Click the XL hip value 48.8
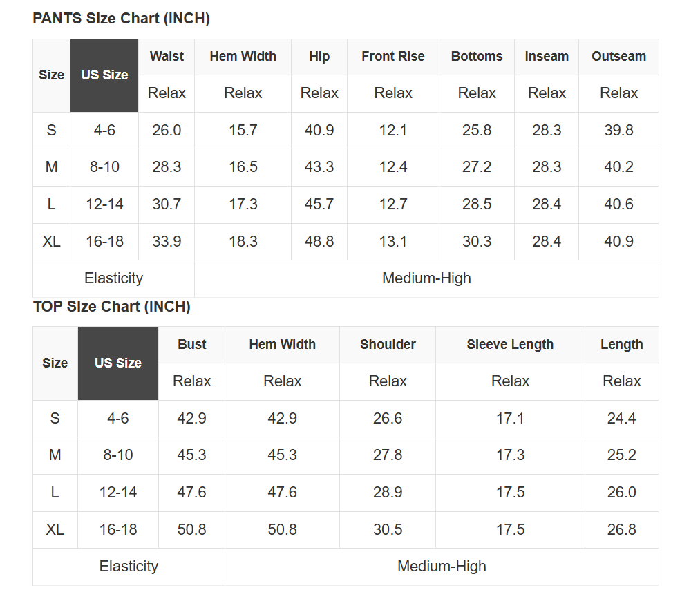700x590 pixels. tap(319, 242)
